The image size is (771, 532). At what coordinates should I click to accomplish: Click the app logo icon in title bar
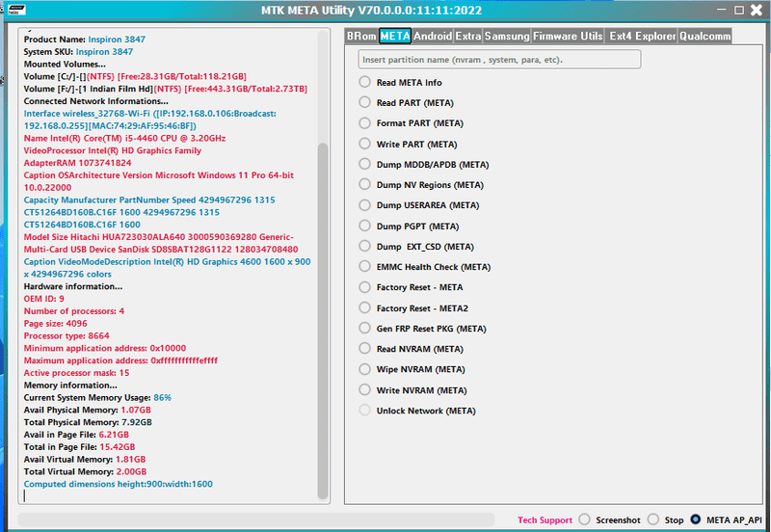click(x=16, y=10)
